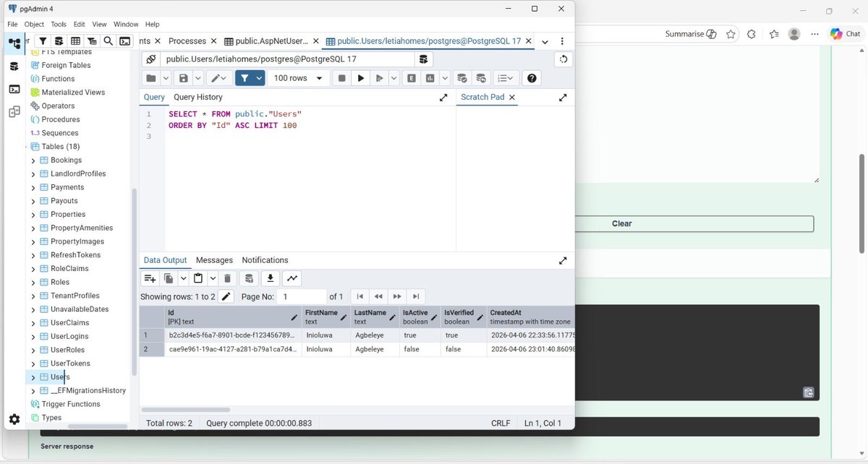This screenshot has height=464, width=868.
Task: Edit the Id column header pencil
Action: (x=294, y=317)
